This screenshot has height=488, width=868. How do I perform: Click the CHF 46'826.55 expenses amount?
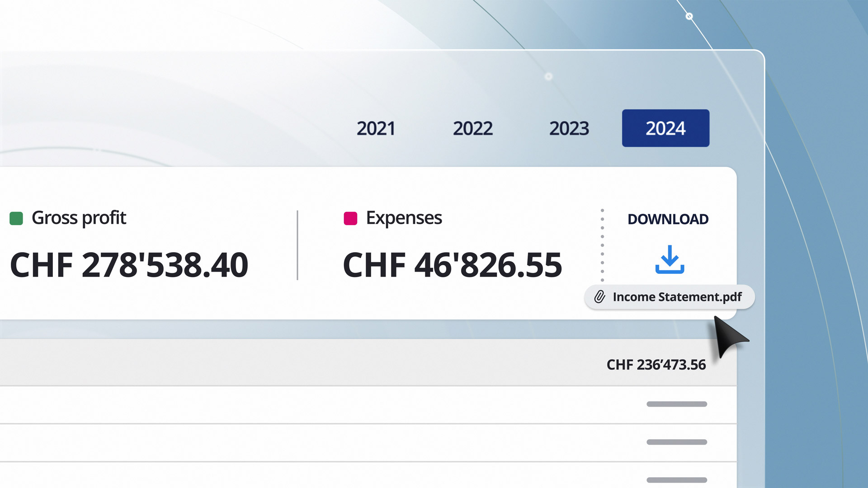coord(452,265)
